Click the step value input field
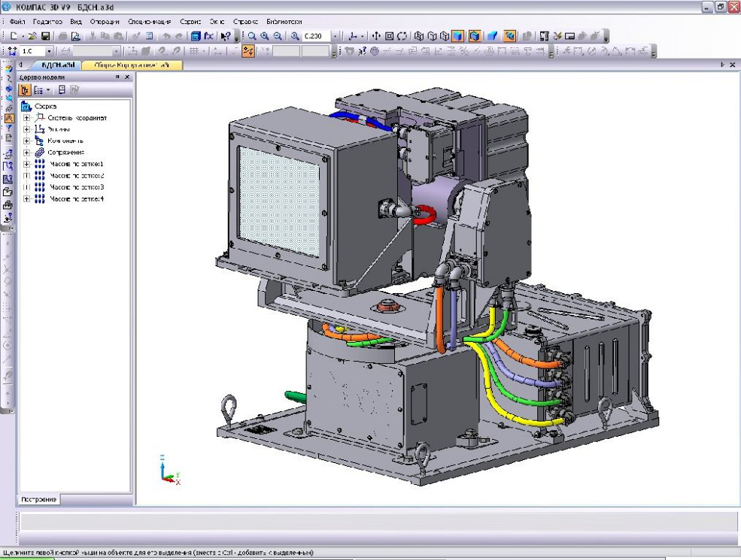This screenshot has height=560, width=741. [32, 51]
